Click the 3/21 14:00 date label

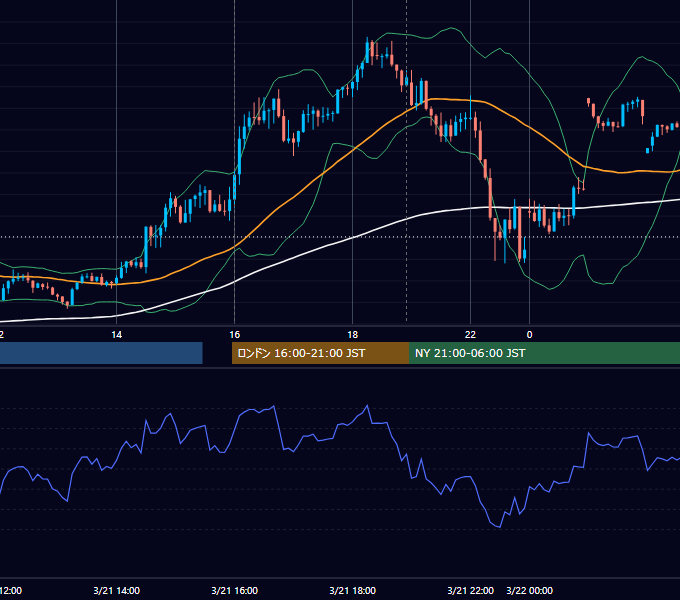[x=117, y=590]
